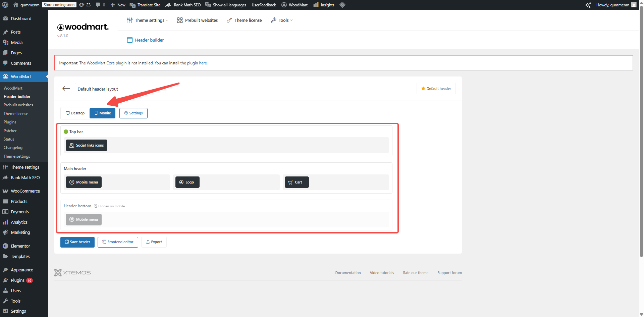
Task: Select the Logo element in Main header
Action: pos(187,182)
